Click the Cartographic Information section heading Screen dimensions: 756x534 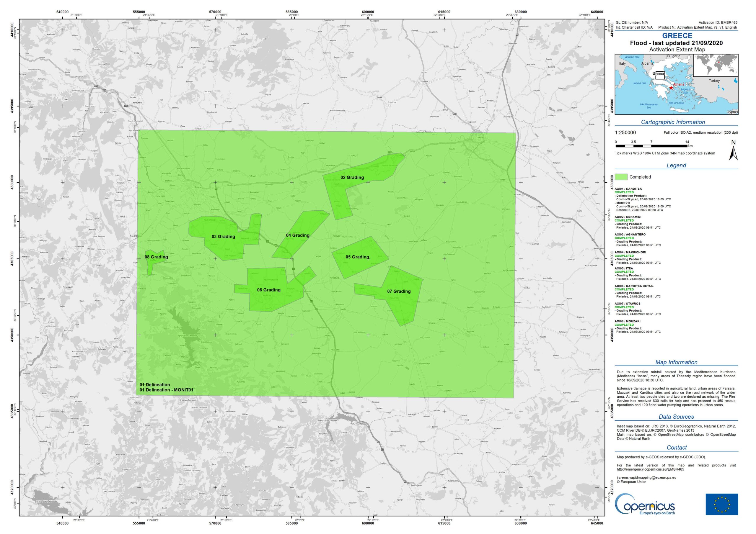pos(673,122)
